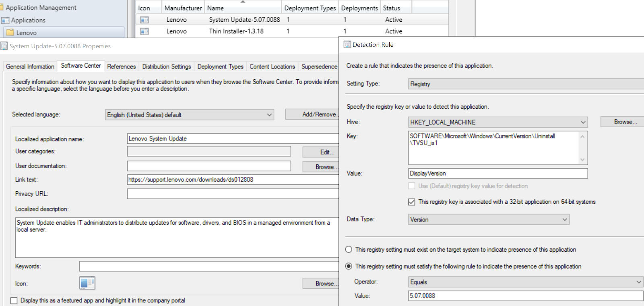Sort by the Status column header
644x306 pixels.
[x=396, y=8]
